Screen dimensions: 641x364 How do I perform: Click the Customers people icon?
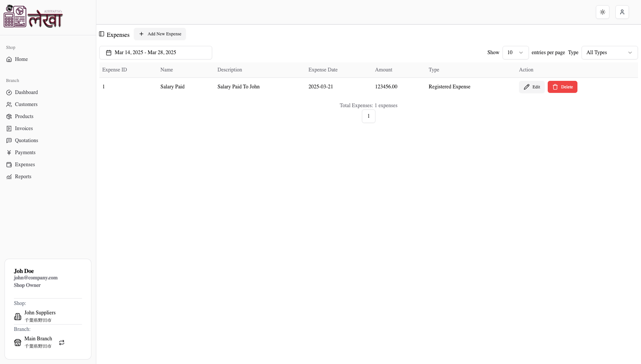[9, 104]
